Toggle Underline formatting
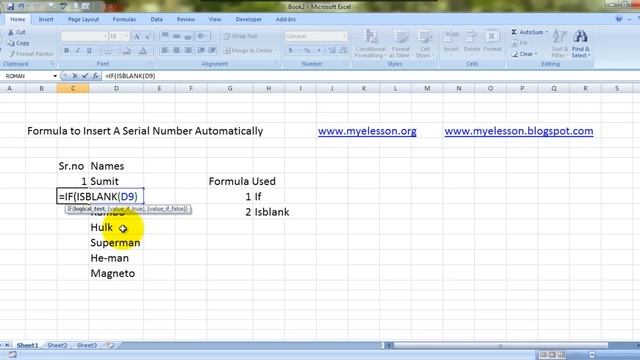This screenshot has height=360, width=640. (x=89, y=51)
